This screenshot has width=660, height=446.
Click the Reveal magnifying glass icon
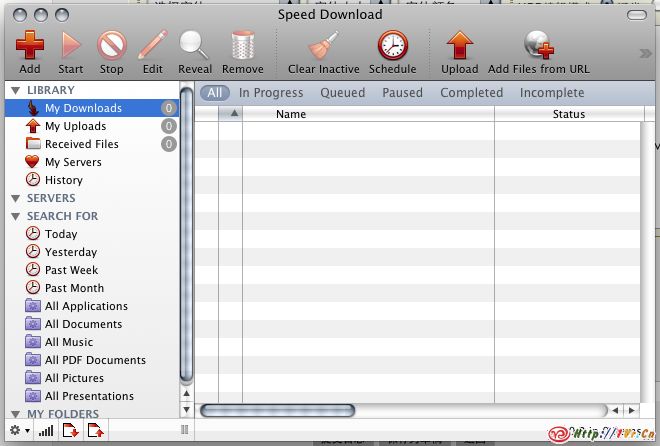coord(194,46)
